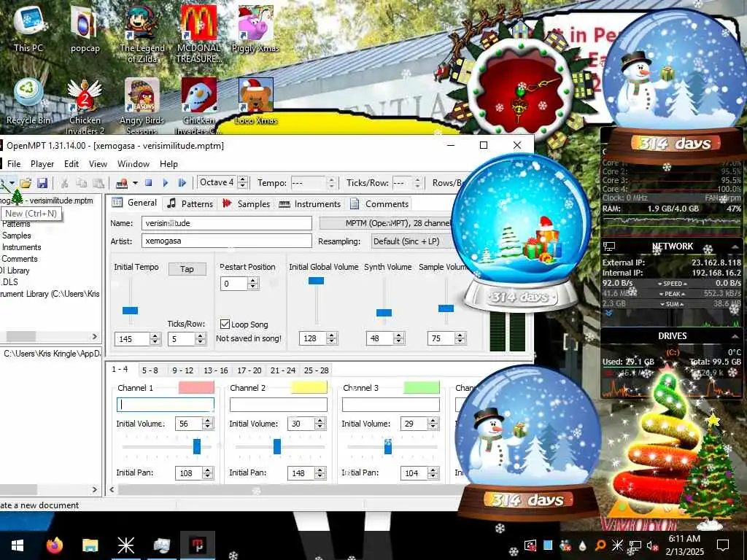Click Channel 1 pink color swatch
The height and width of the screenshot is (560, 747).
[x=196, y=387]
